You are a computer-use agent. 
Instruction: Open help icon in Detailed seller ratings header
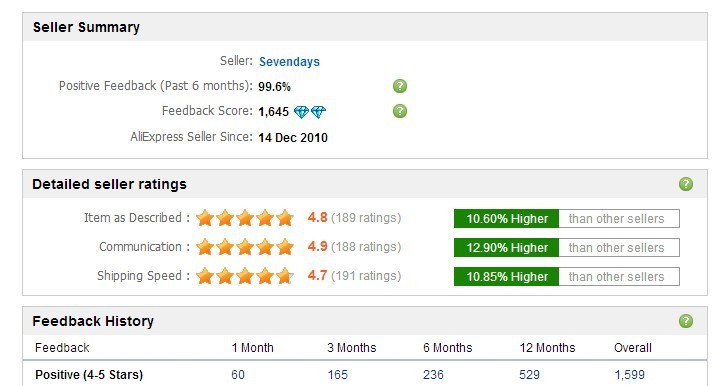686,184
